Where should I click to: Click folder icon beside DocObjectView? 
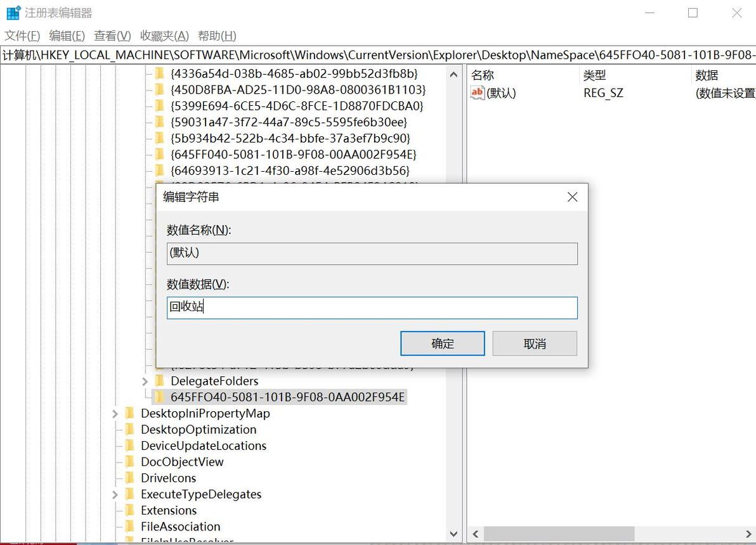(x=129, y=461)
